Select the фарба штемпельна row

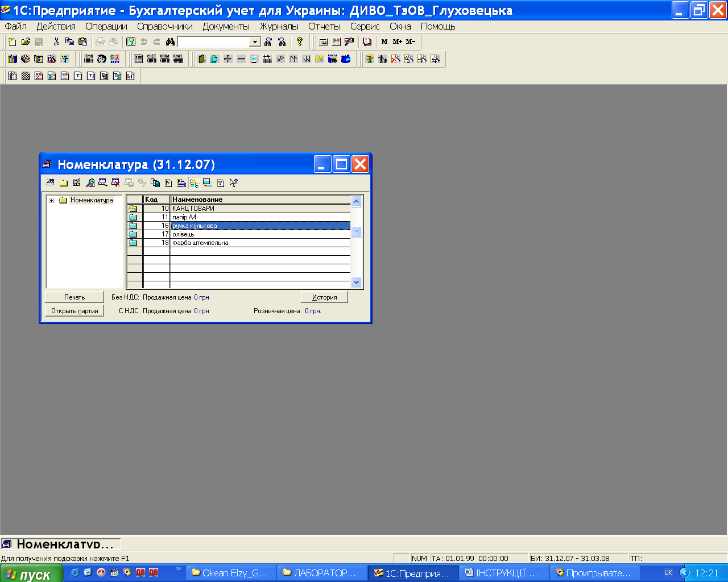238,243
